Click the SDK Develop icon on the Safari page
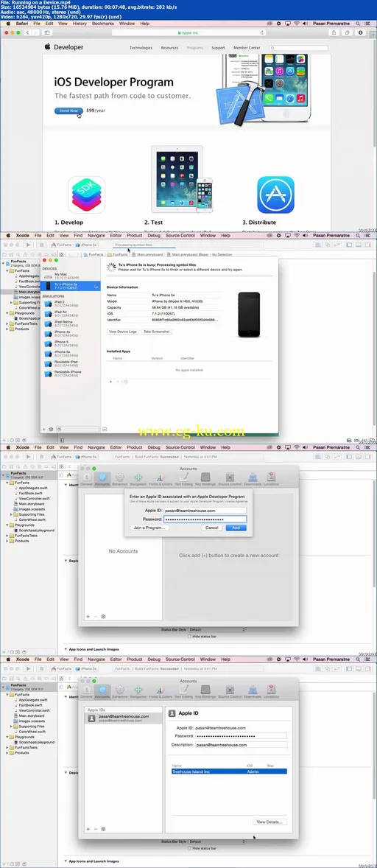 [x=87, y=195]
